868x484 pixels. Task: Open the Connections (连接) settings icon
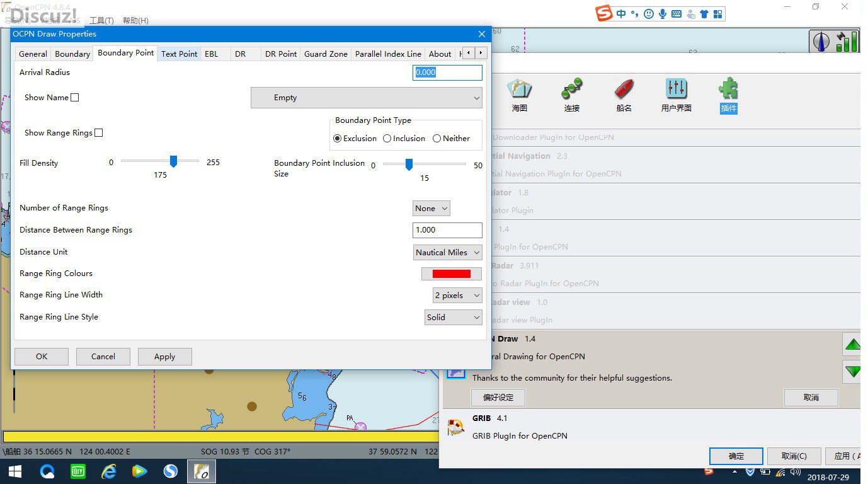(x=572, y=89)
